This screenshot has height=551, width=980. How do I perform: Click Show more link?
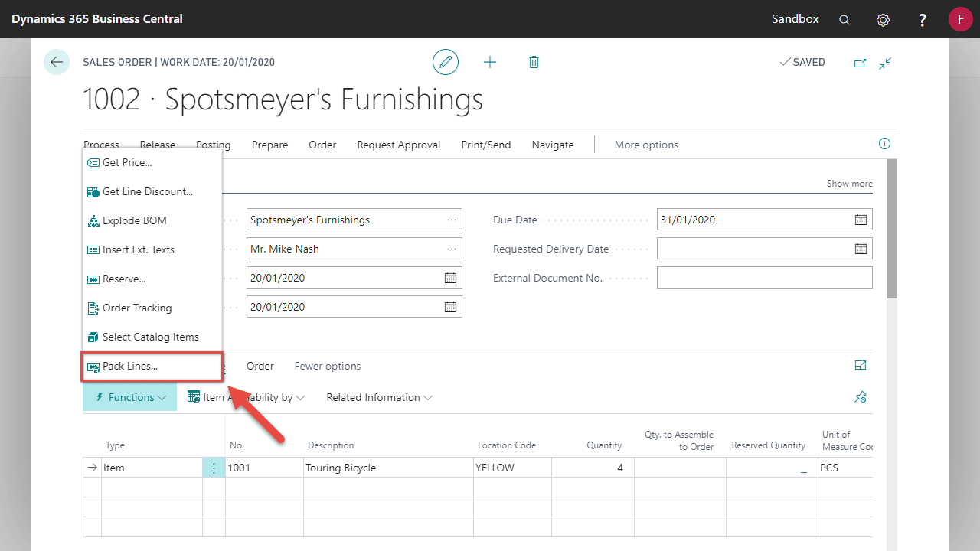point(849,184)
